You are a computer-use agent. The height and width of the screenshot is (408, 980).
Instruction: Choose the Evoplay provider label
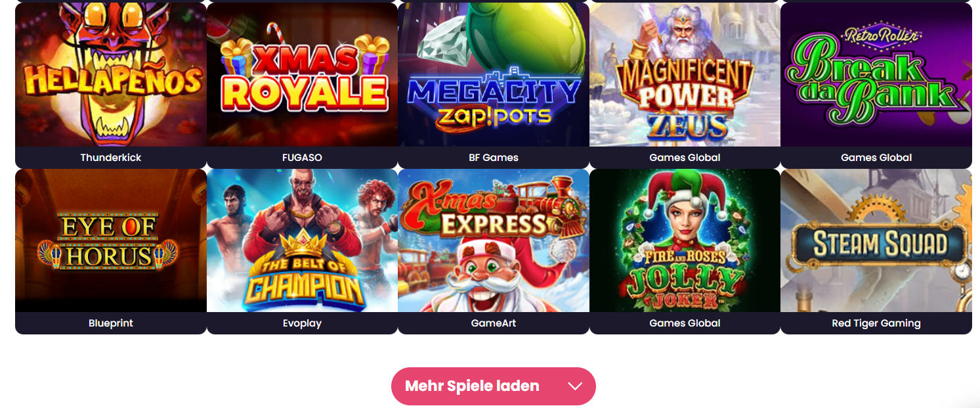[x=302, y=323]
